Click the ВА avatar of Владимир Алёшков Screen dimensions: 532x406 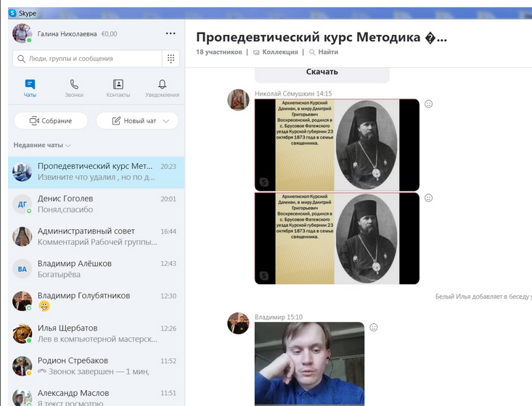coord(22,269)
